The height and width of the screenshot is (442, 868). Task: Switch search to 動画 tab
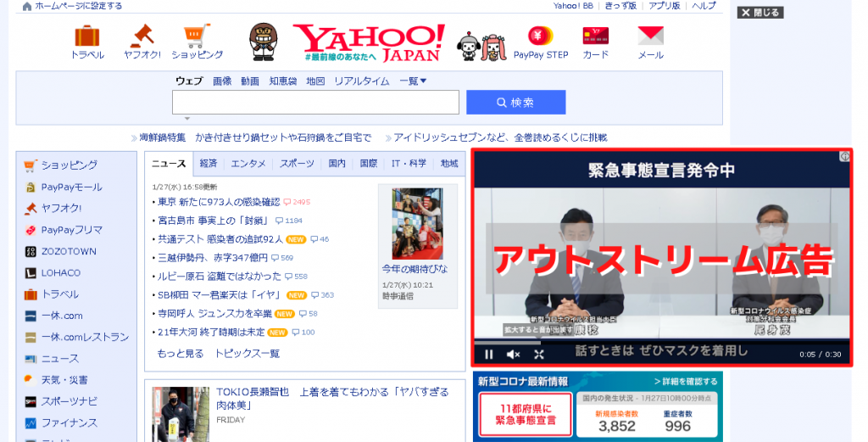coord(250,81)
